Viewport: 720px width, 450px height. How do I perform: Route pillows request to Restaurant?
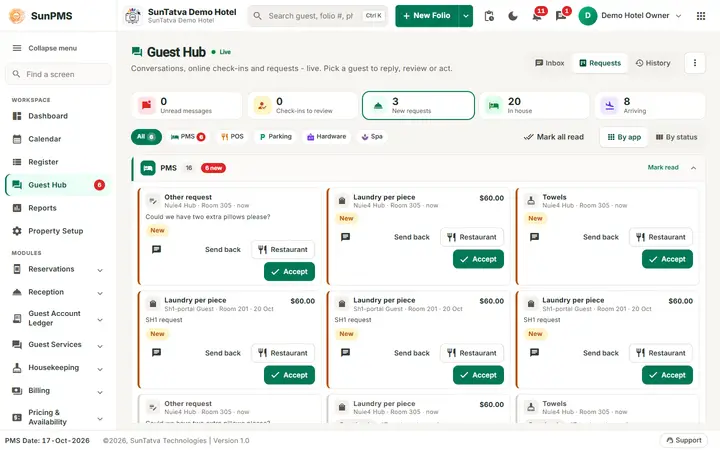tap(283, 250)
